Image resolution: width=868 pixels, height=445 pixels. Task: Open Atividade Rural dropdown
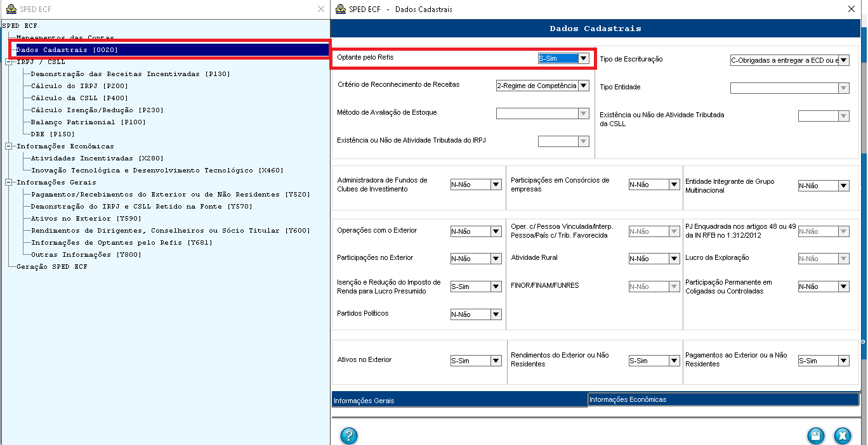point(674,259)
